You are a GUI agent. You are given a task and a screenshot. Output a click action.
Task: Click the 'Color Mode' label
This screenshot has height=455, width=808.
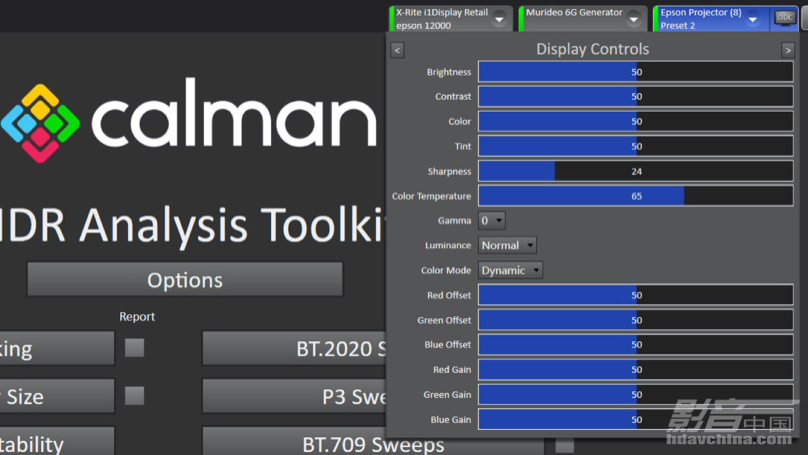point(446,270)
